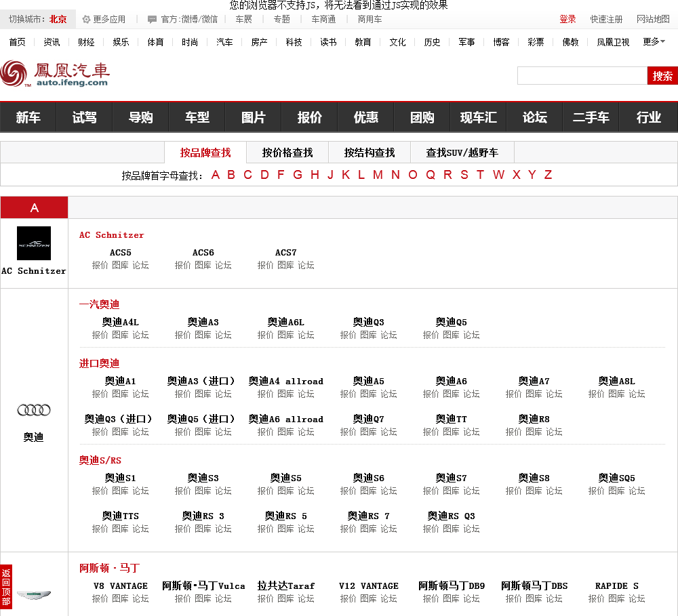Open the 拉共达Taraf model link

286,586
